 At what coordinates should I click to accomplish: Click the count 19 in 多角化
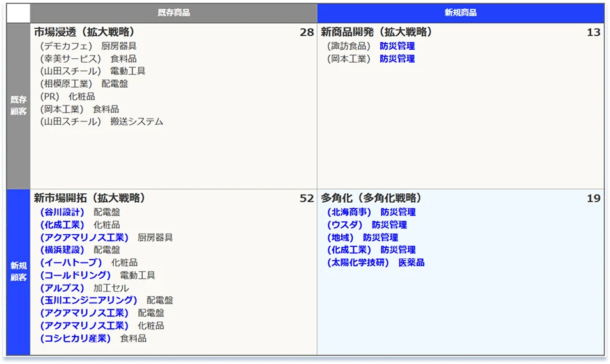593,198
